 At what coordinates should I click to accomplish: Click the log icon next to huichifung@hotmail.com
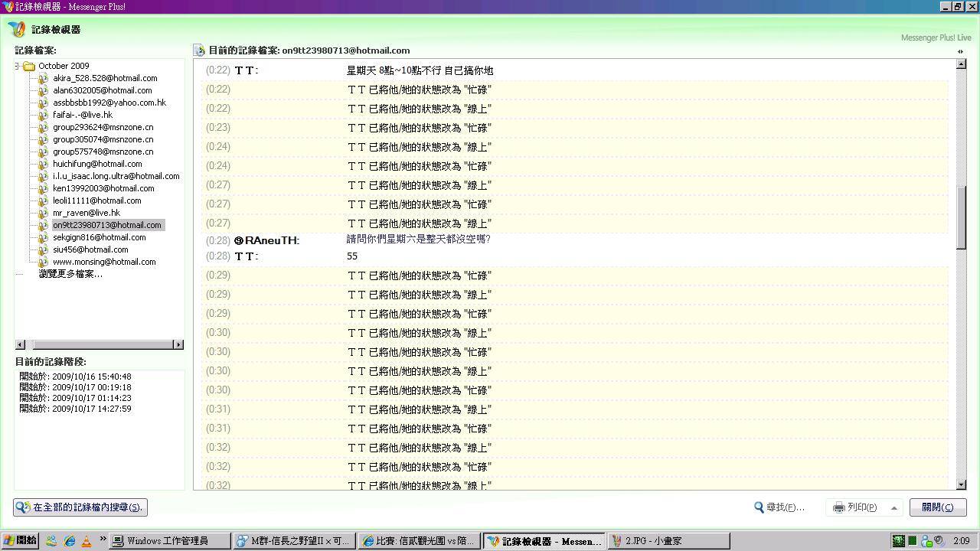[x=44, y=164]
